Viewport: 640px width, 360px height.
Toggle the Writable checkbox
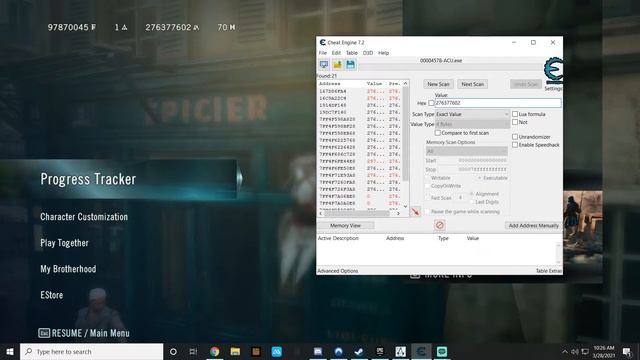(x=428, y=178)
